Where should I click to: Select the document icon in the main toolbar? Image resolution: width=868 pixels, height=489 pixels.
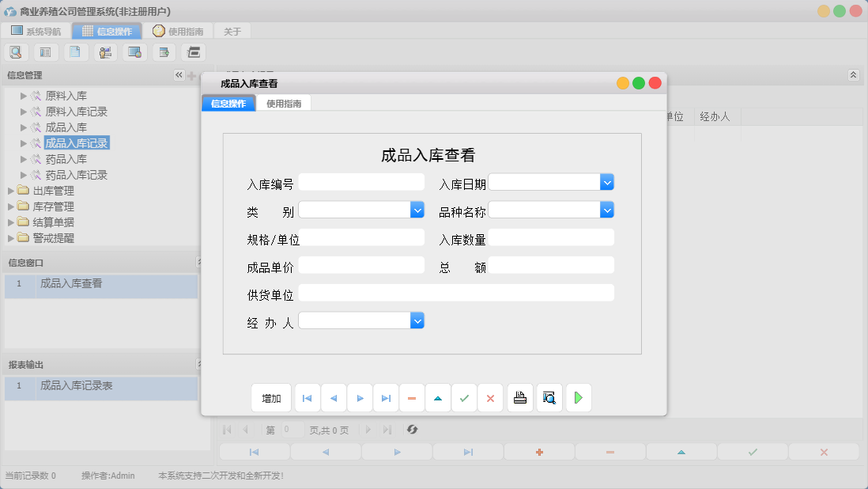coord(74,51)
